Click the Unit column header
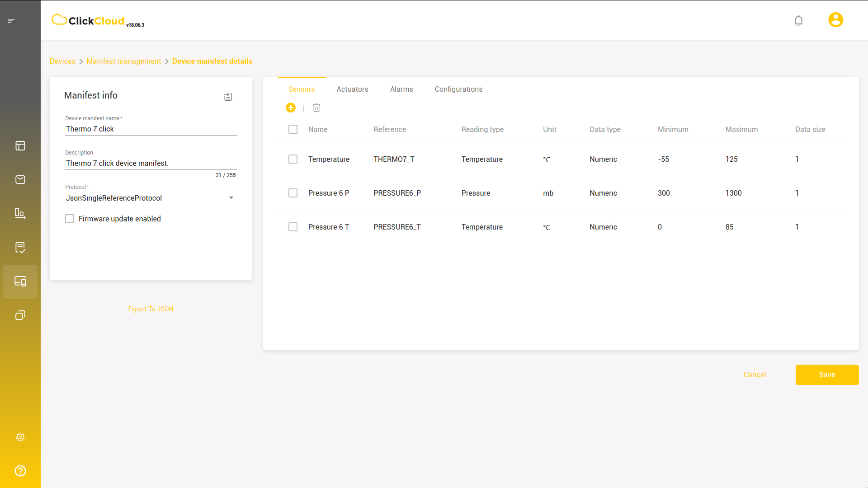This screenshot has height=488, width=868. (550, 129)
